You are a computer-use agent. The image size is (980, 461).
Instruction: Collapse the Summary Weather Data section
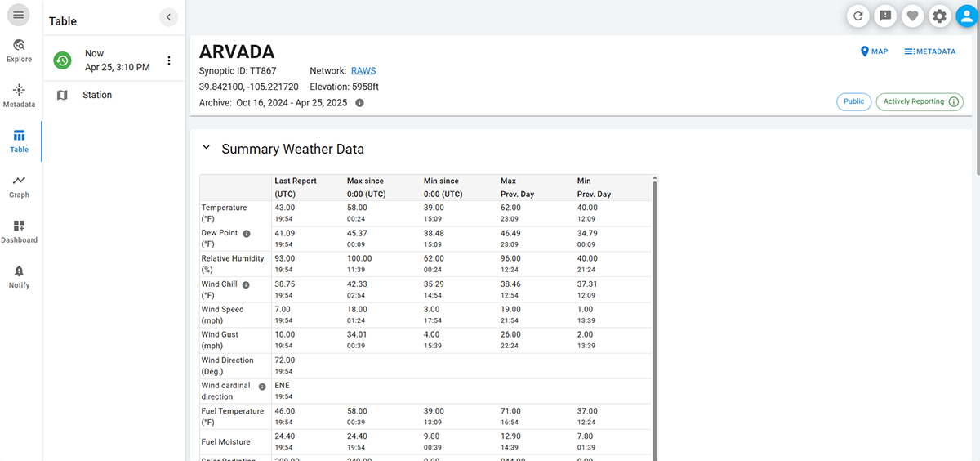click(207, 148)
